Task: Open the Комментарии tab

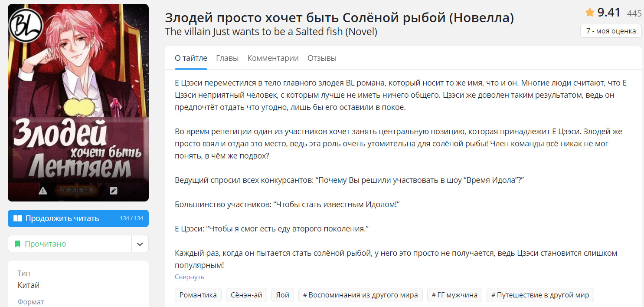Action: click(273, 58)
